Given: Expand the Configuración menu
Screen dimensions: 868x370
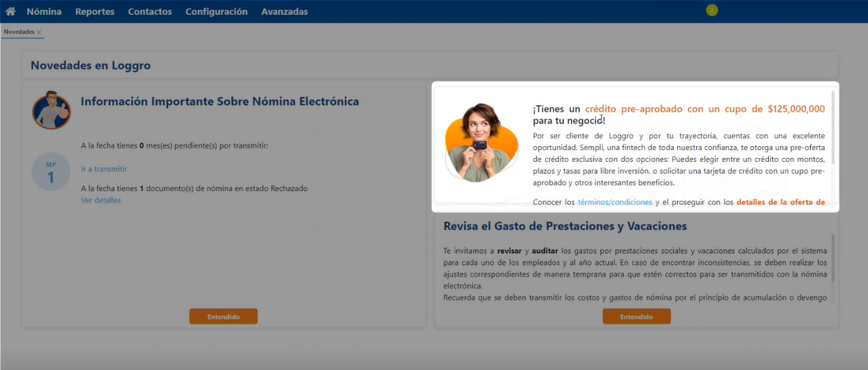Looking at the screenshot, I should tap(216, 12).
